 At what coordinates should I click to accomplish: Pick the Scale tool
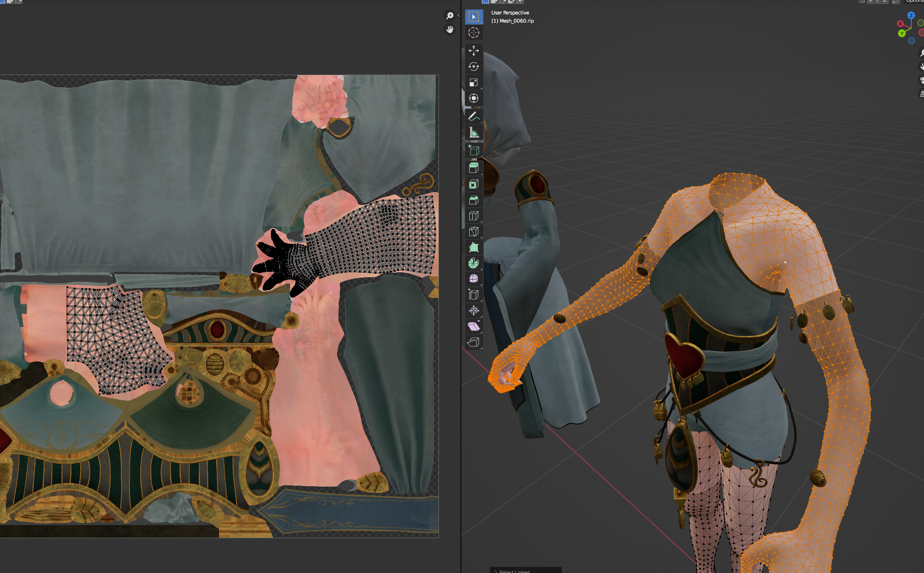point(473,82)
